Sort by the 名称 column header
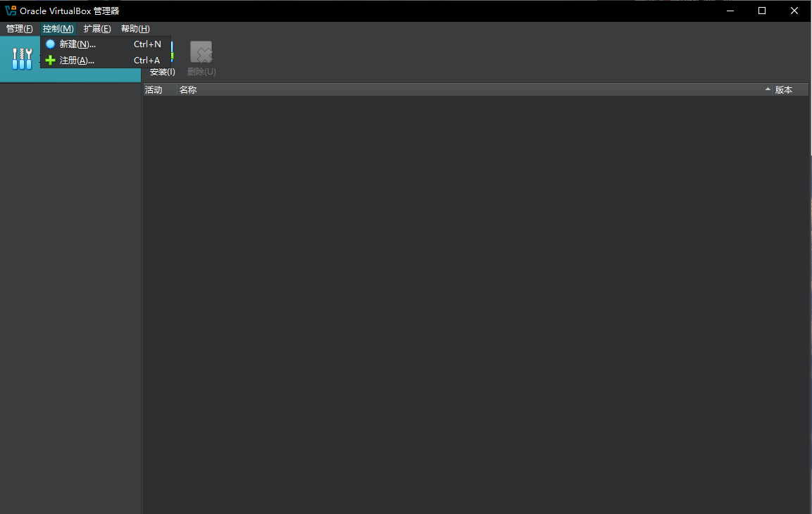812x514 pixels. 475,90
